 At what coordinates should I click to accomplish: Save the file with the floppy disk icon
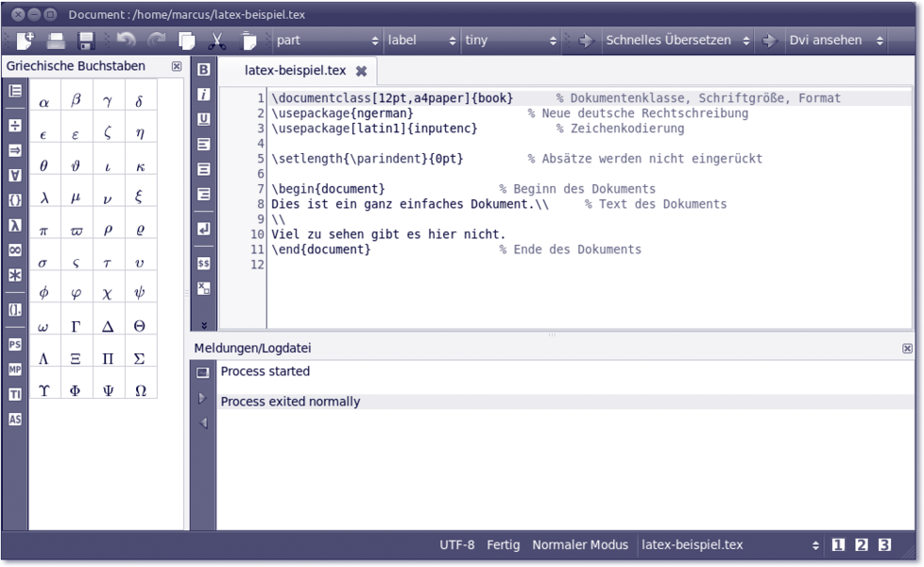pyautogui.click(x=86, y=41)
